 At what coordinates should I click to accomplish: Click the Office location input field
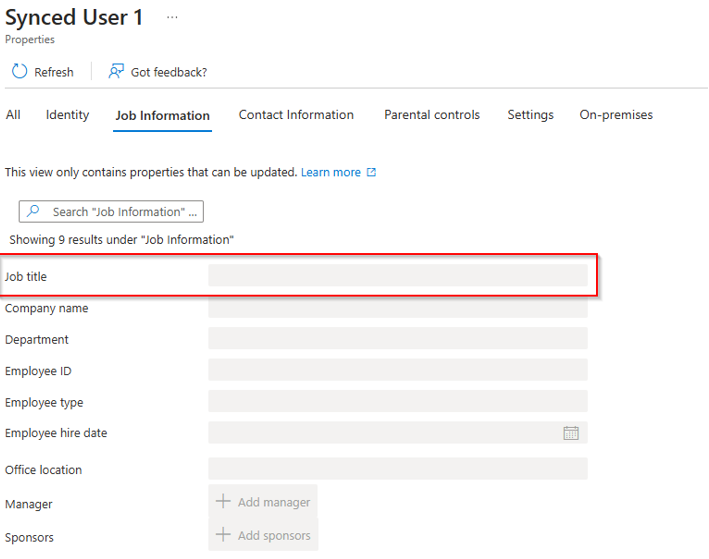click(x=397, y=469)
